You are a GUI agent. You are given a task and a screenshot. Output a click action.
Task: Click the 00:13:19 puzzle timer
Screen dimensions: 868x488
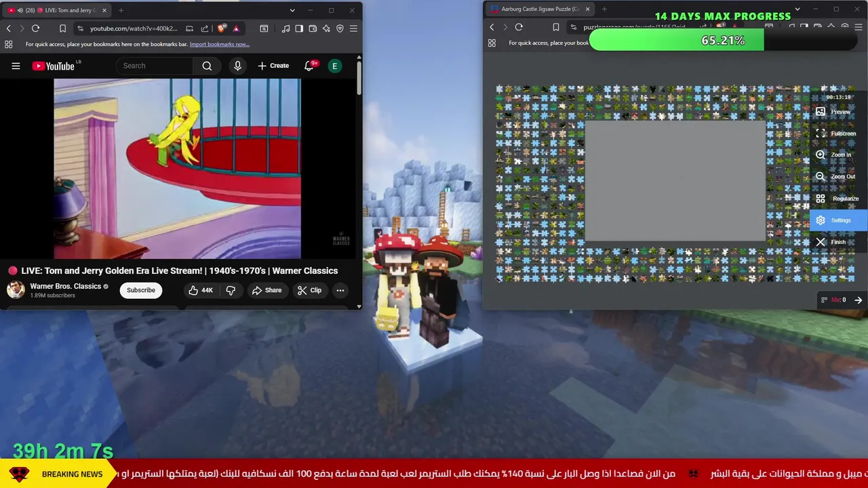click(x=838, y=97)
